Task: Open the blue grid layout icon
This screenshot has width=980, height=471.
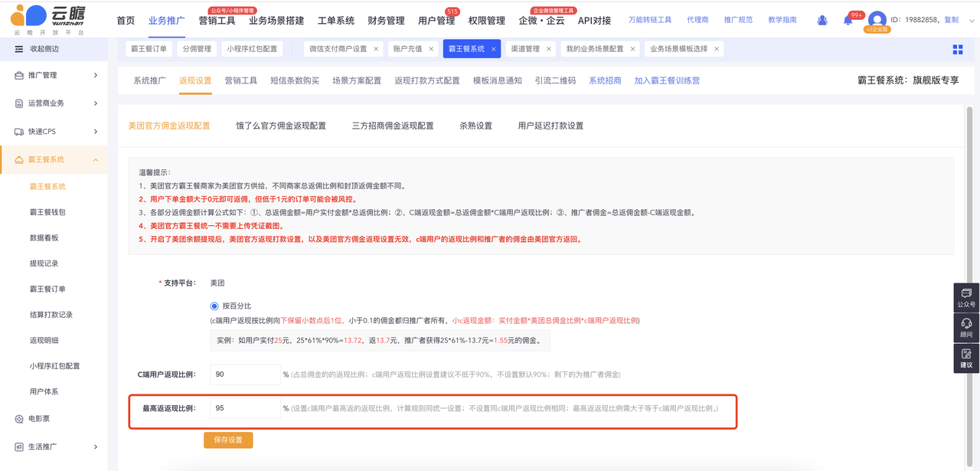Action: (x=958, y=49)
